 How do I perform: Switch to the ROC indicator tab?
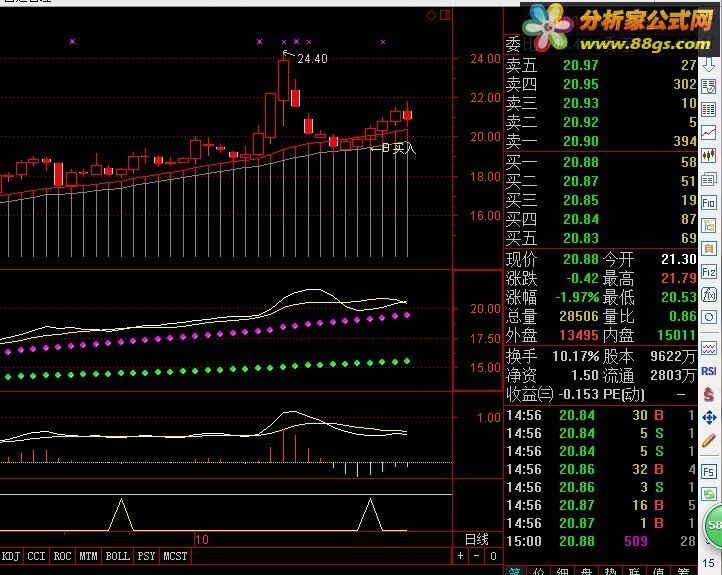click(x=62, y=556)
